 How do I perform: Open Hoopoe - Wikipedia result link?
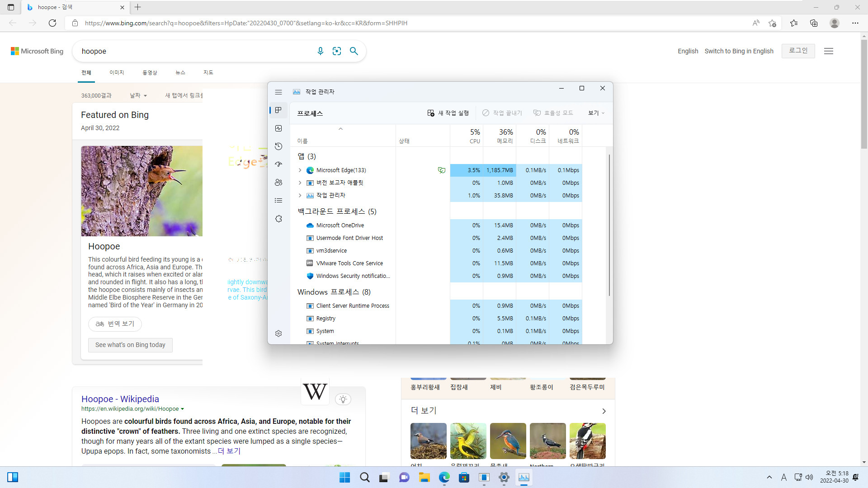(120, 399)
